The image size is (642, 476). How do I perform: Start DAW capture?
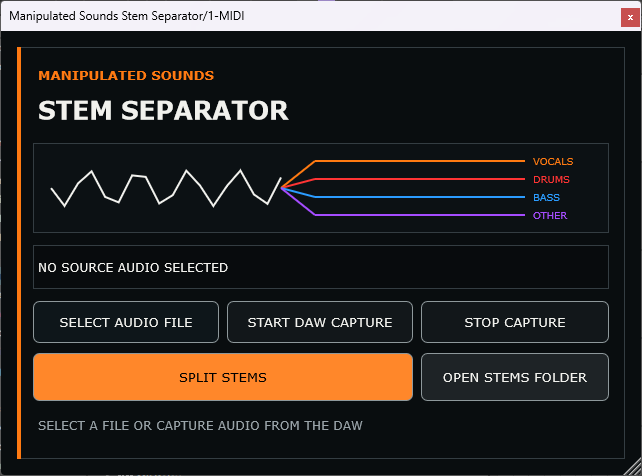[x=320, y=322]
